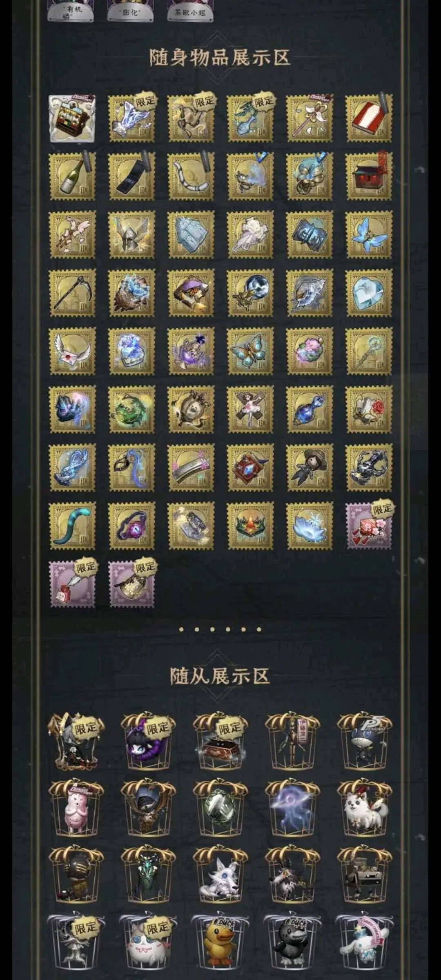The height and width of the screenshot is (980, 441).
Task: Click the champagne bottle accessory stamp
Action: tap(72, 176)
